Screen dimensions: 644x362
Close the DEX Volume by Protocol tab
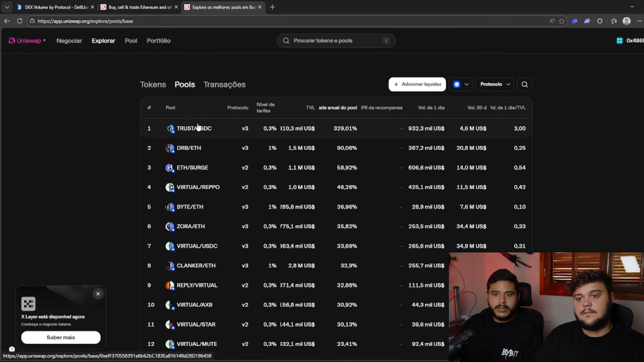pyautogui.click(x=92, y=7)
